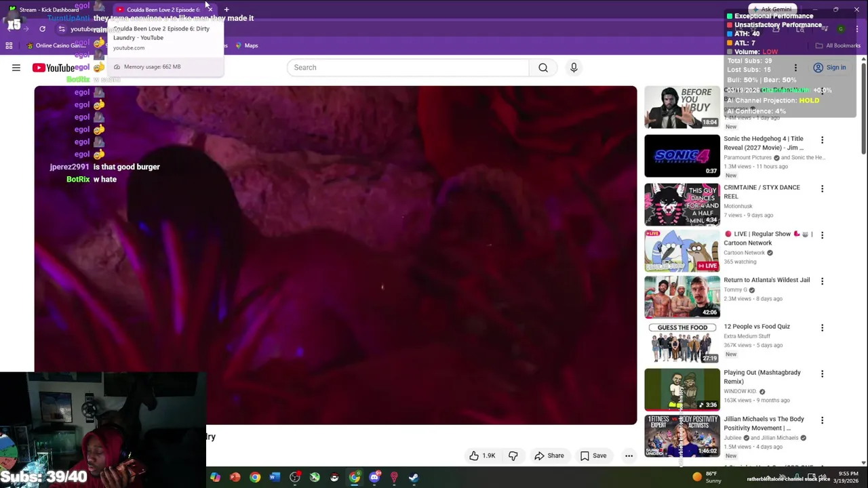Open the media controls icon in toolbar
868x488 pixels.
[824, 28]
